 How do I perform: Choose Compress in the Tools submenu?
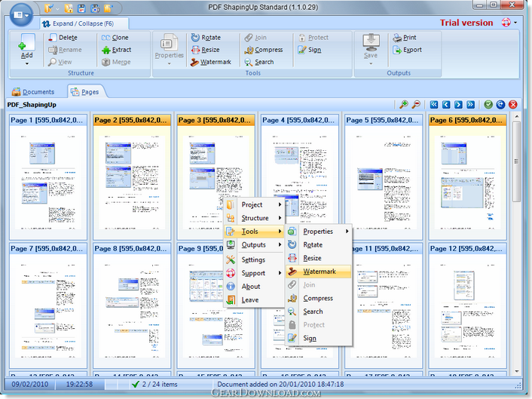319,298
